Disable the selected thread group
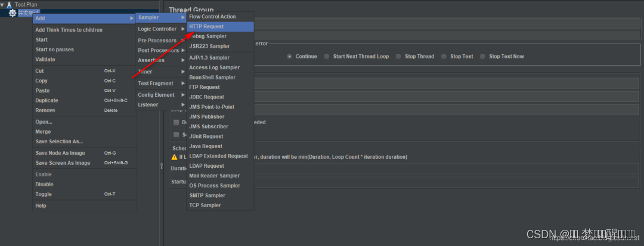The width and height of the screenshot is (644, 246). point(85,184)
